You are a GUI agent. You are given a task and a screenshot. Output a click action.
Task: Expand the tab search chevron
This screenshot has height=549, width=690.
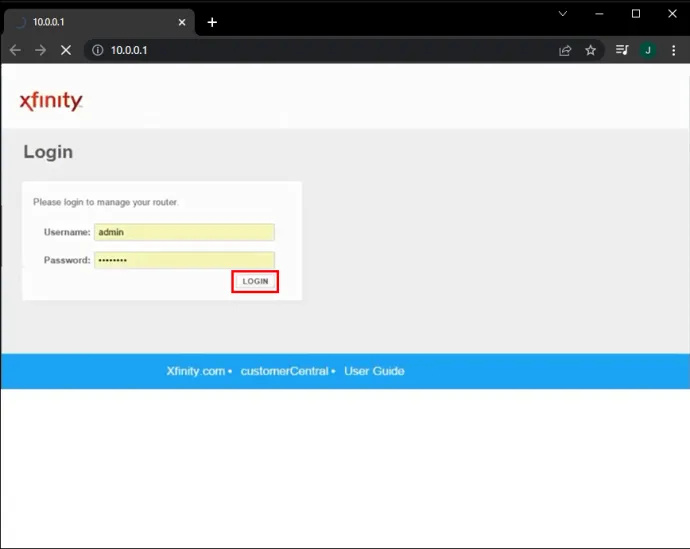click(562, 14)
